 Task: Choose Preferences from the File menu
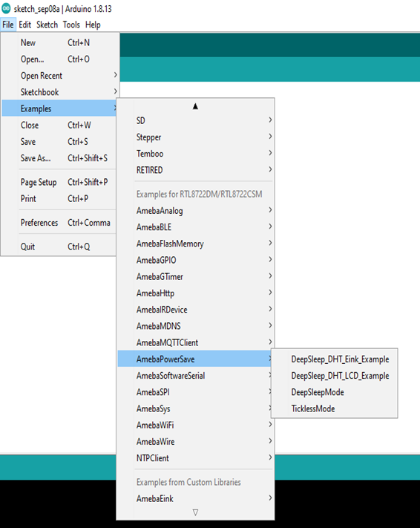coord(59,223)
